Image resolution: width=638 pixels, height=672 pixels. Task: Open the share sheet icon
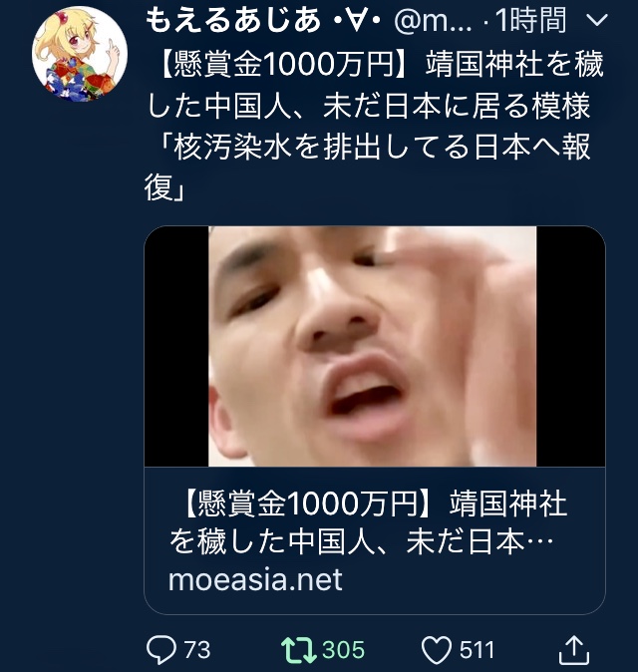pos(574,650)
